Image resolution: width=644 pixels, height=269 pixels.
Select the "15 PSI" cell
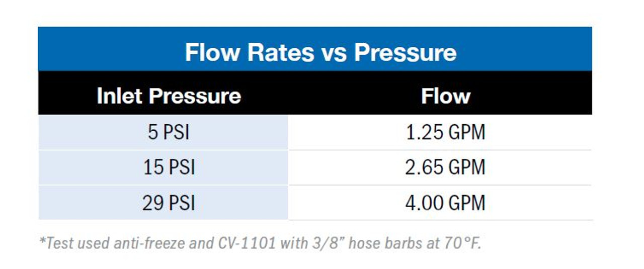coord(169,167)
